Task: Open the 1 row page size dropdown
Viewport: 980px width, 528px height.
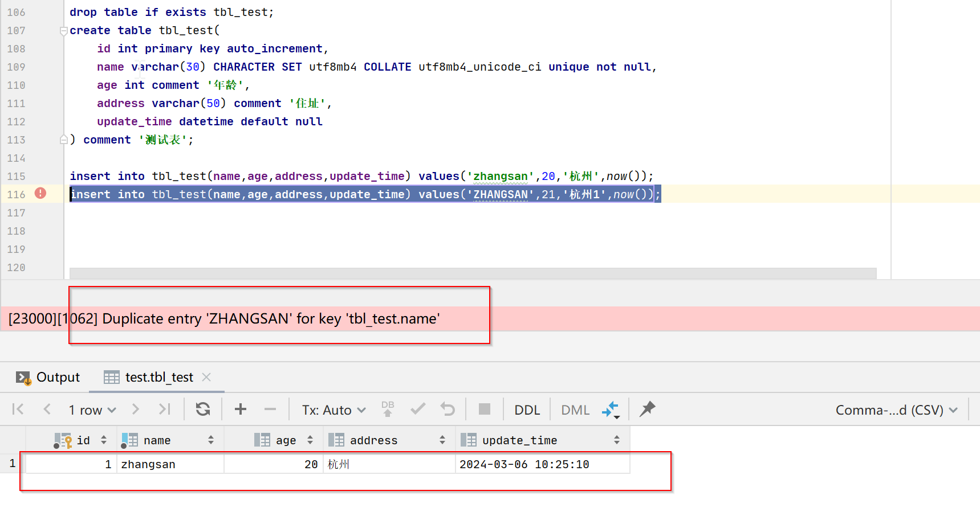Action: tap(92, 410)
